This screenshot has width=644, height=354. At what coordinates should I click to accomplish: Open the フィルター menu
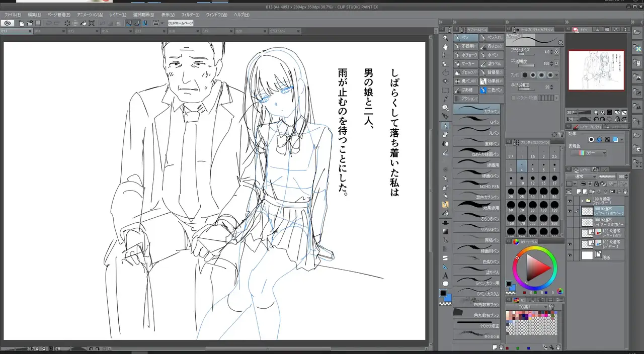pyautogui.click(x=190, y=15)
